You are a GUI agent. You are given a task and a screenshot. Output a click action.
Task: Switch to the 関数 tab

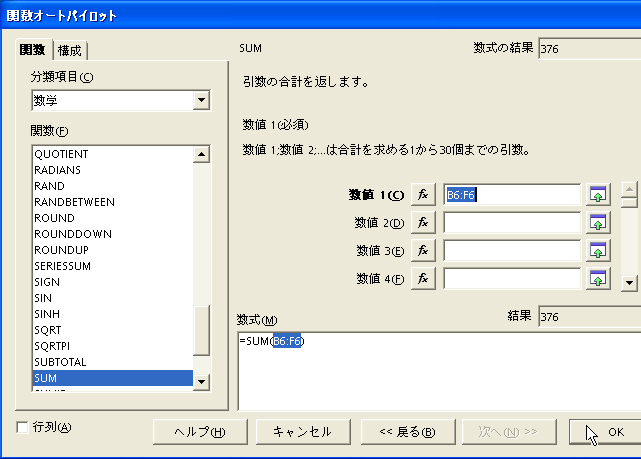point(33,50)
